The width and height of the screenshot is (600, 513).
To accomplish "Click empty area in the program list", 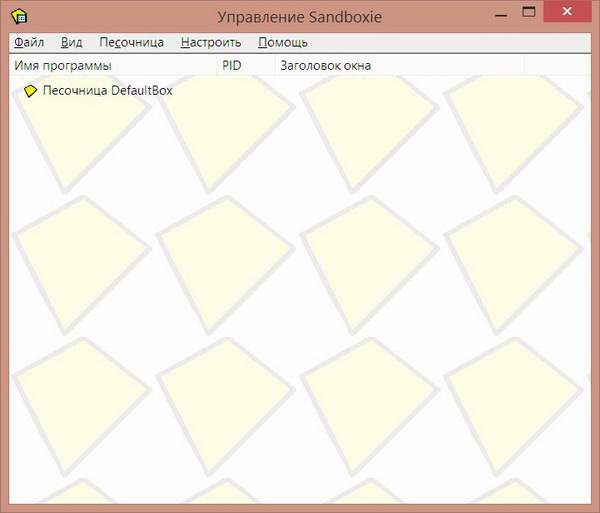I will tap(300, 300).
